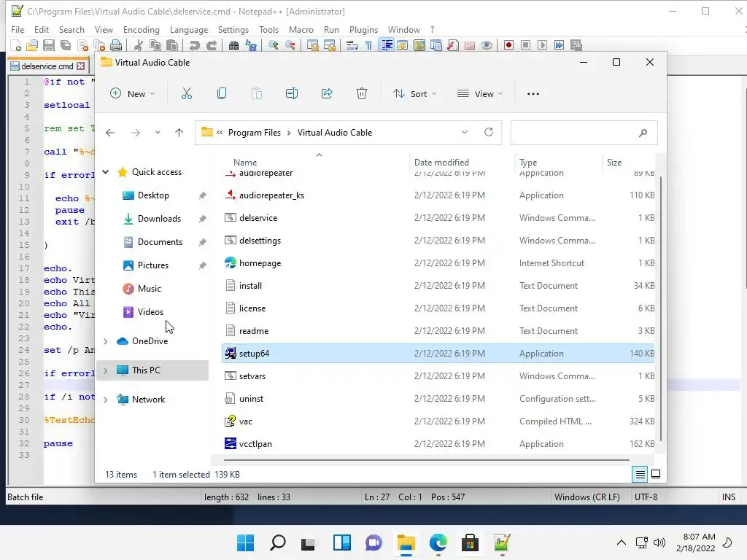
Task: Click the Explorer vertical scrollbar
Action: 661,308
